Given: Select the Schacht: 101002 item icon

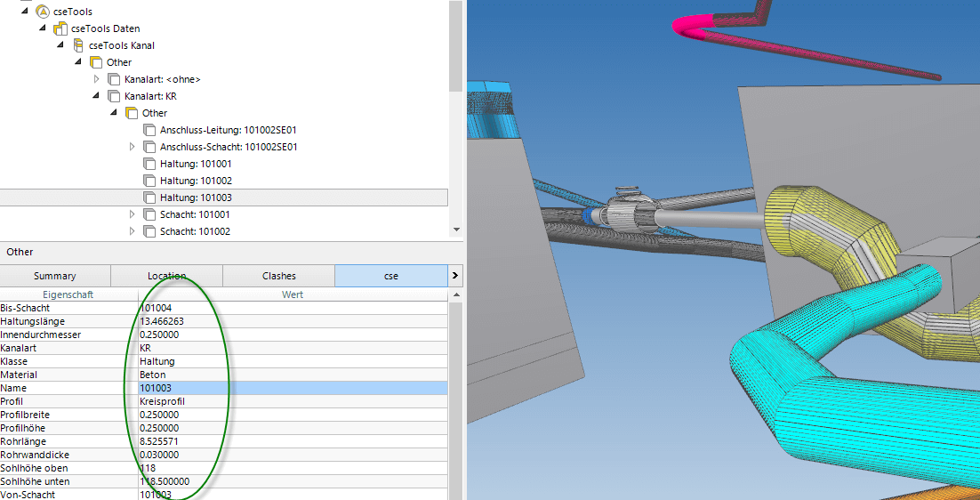Looking at the screenshot, I should 149,231.
